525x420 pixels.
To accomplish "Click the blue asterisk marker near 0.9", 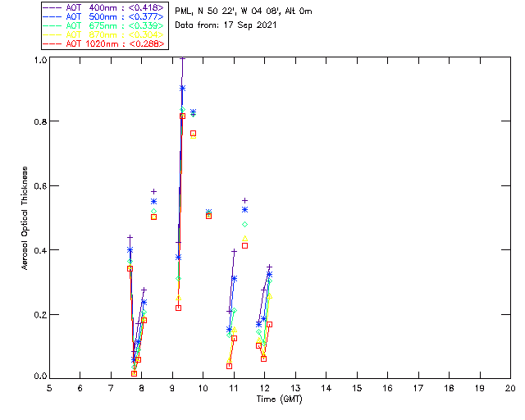I will click(182, 89).
